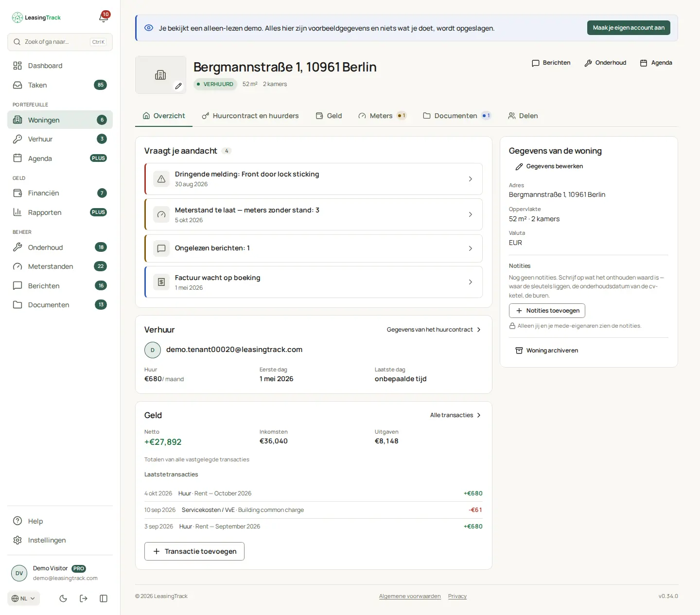Switch to the Huurcontract en huurders tab
700x615 pixels.
click(250, 116)
